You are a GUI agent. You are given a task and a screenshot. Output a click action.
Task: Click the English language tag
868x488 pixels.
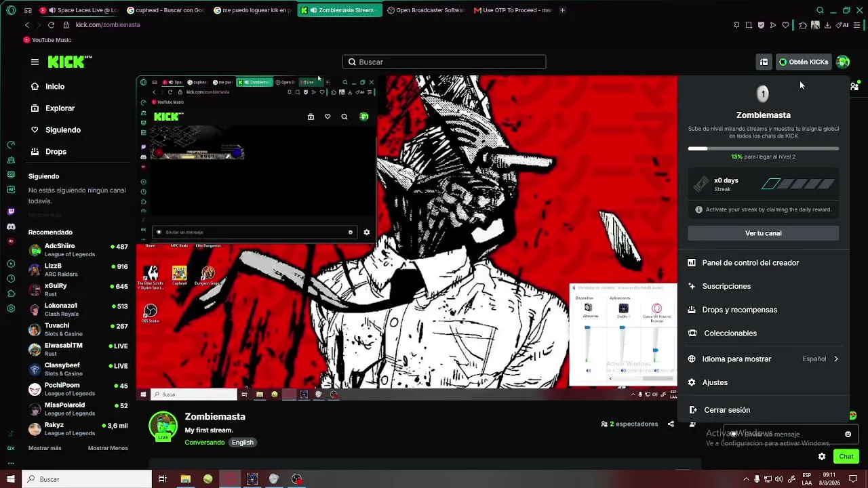click(x=242, y=443)
